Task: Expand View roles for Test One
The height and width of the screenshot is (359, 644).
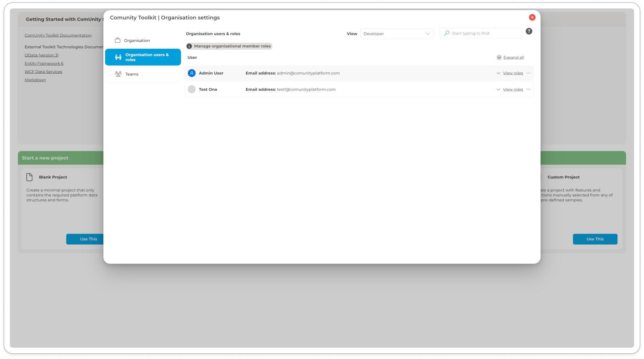Action: tap(513, 89)
